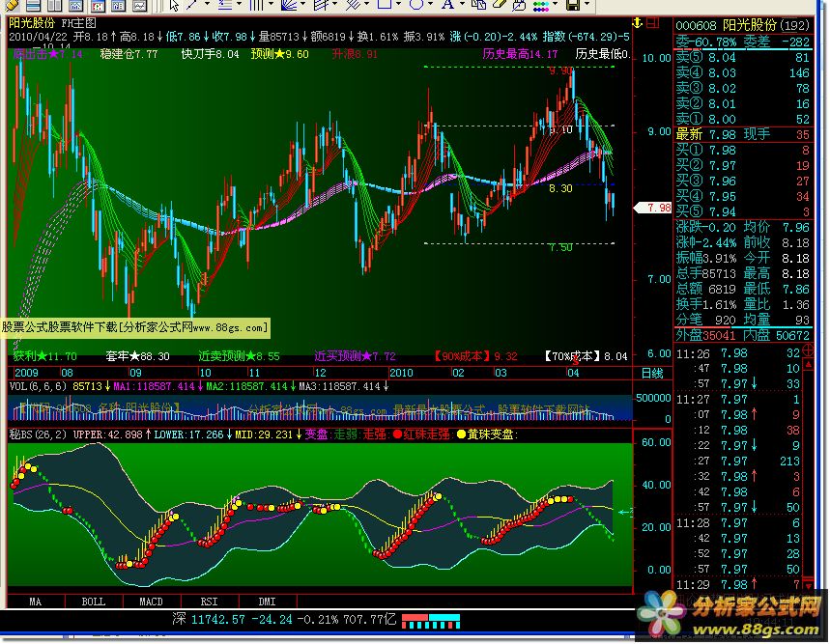Click the 7.98 current price marker
The image size is (830, 644).
[658, 208]
